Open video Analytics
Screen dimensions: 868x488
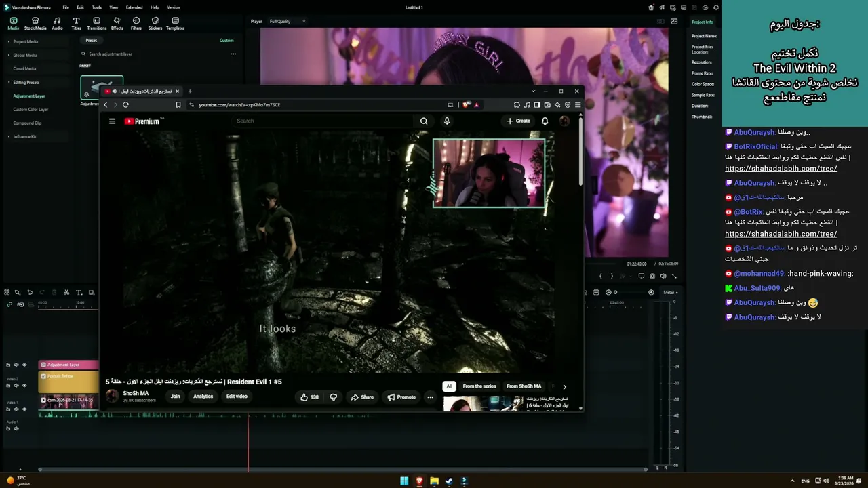203,396
